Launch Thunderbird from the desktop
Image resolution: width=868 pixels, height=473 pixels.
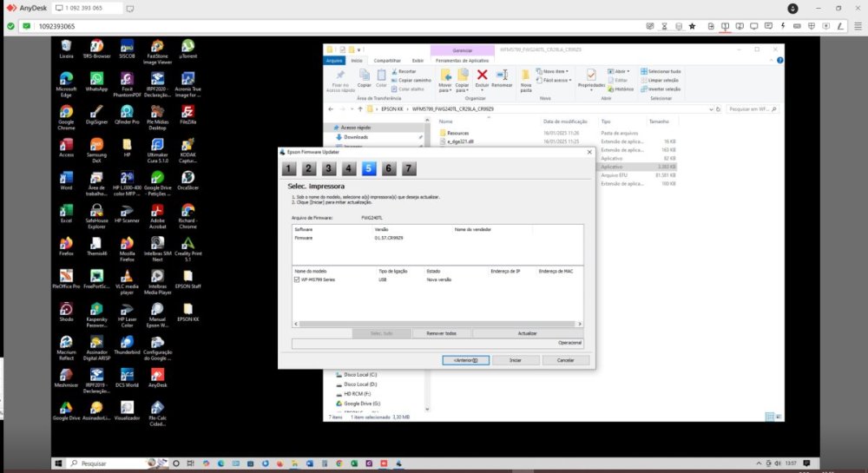click(127, 345)
